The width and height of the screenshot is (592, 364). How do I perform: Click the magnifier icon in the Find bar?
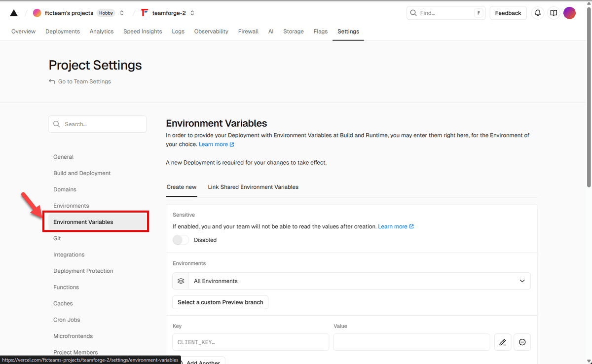coord(413,13)
